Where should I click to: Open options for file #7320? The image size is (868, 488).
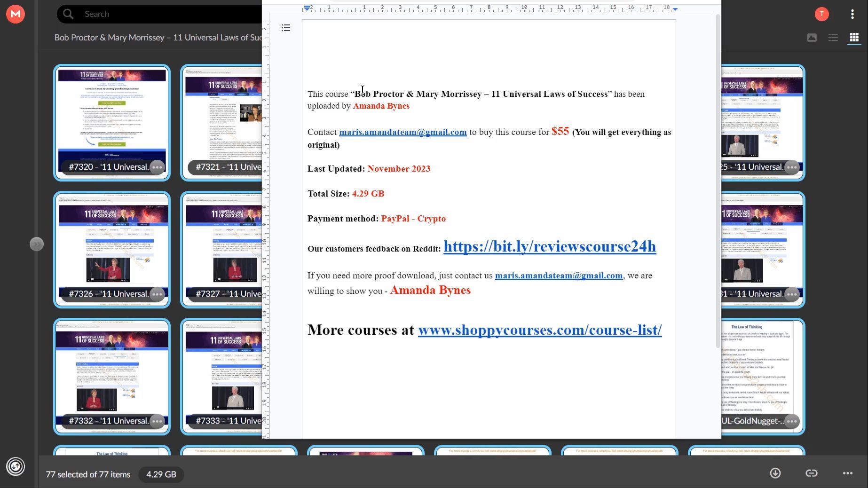tap(157, 167)
